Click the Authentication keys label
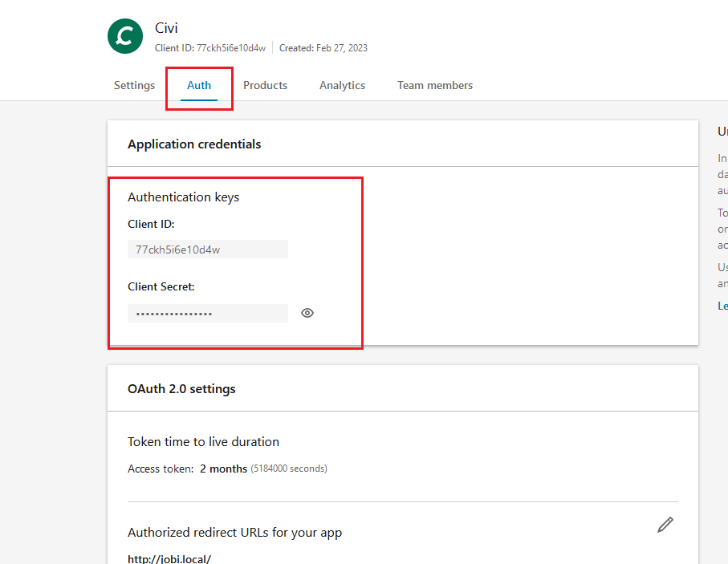Screen dimensions: 728x564 [183, 197]
